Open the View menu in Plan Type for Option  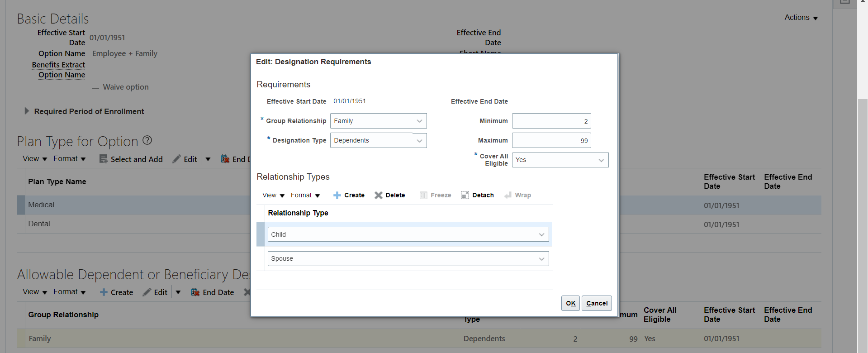[x=35, y=159]
